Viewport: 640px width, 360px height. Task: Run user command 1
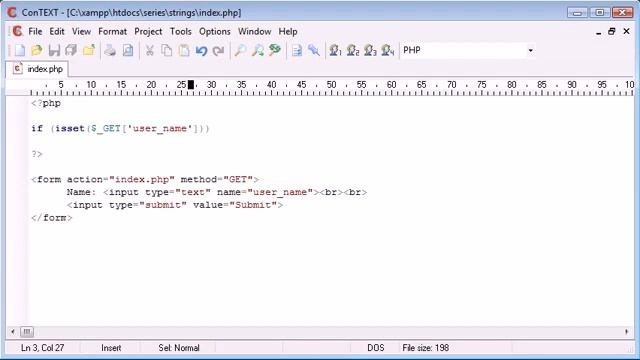(x=336, y=51)
